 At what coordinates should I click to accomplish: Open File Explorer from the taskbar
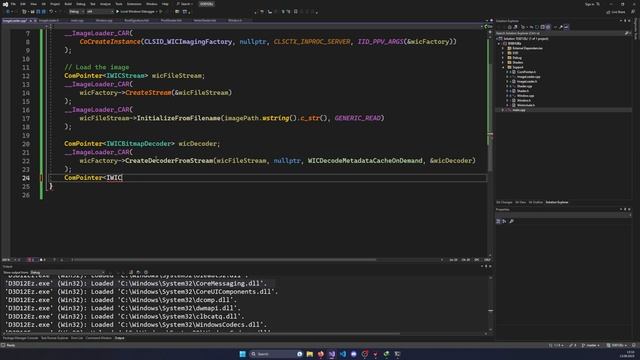point(310,354)
